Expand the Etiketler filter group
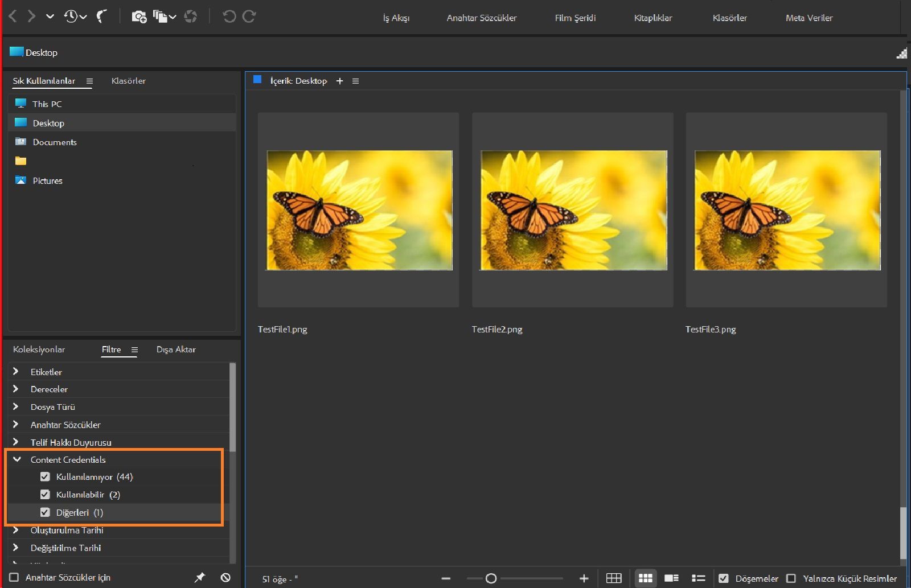This screenshot has width=911, height=588. click(x=15, y=372)
